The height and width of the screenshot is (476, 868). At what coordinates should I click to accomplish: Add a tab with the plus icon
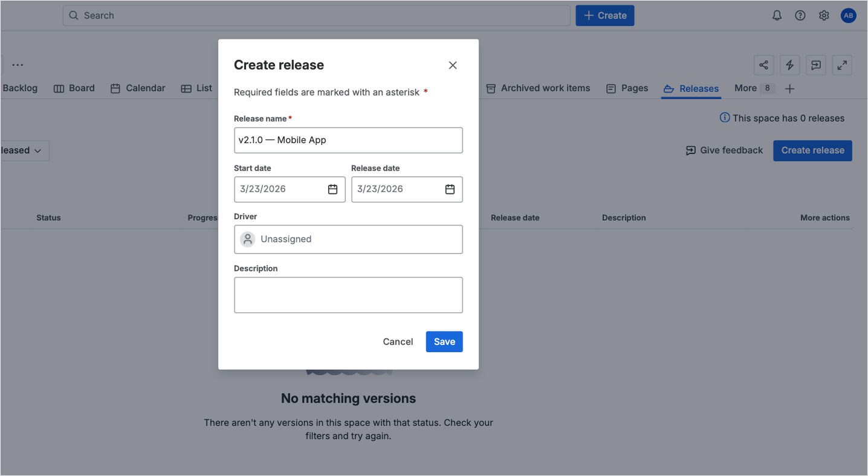click(789, 89)
